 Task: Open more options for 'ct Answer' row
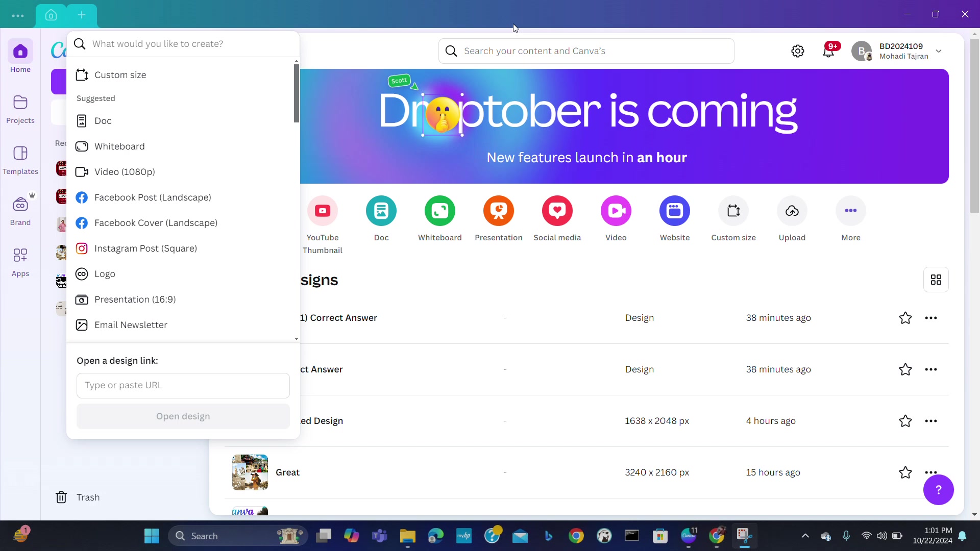(x=931, y=369)
